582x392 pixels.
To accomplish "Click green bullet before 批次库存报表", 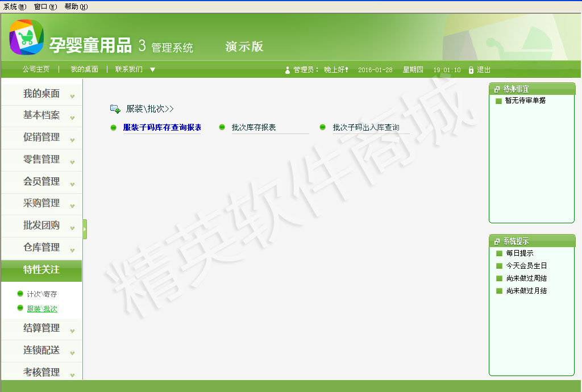I will [x=222, y=127].
